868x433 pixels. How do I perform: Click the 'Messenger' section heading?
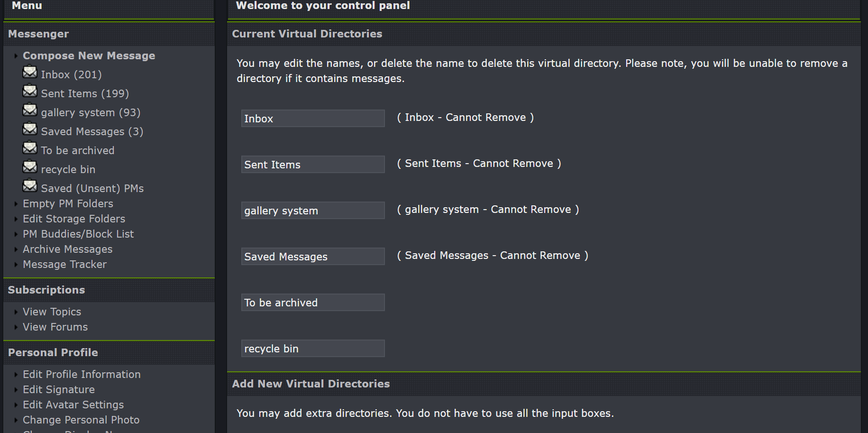click(38, 34)
